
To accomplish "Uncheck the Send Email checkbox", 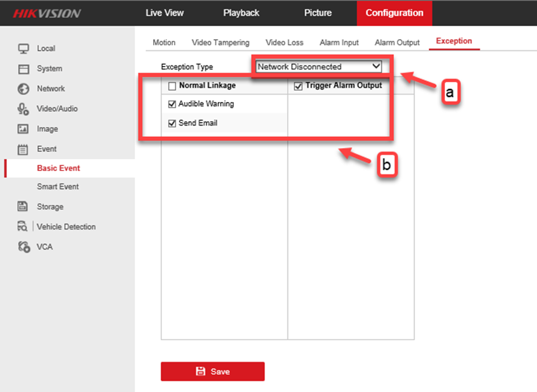I will coord(172,124).
